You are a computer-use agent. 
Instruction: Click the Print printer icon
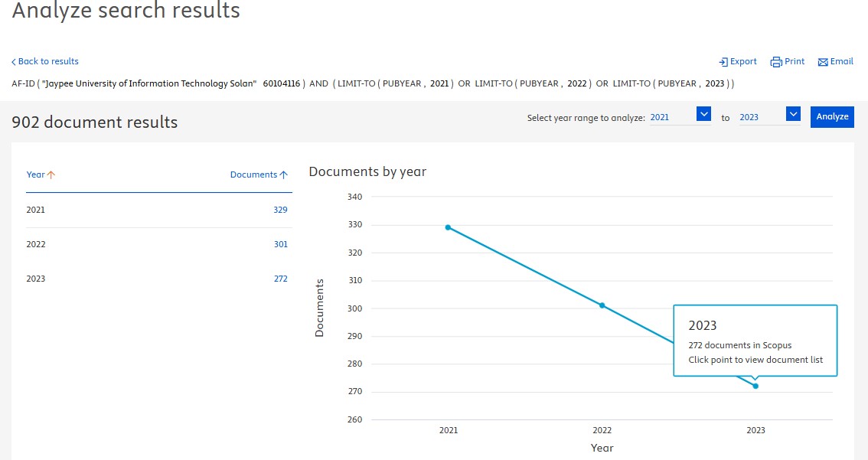point(775,62)
